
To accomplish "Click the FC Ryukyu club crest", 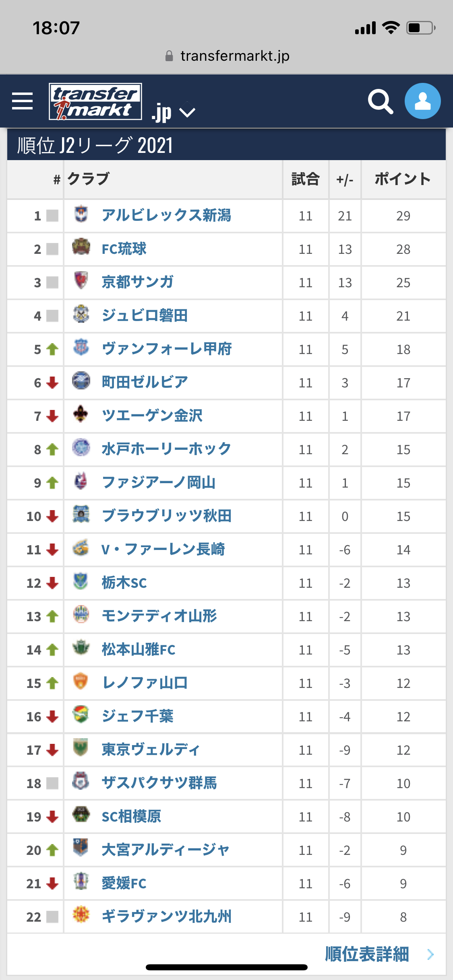I will pyautogui.click(x=81, y=248).
